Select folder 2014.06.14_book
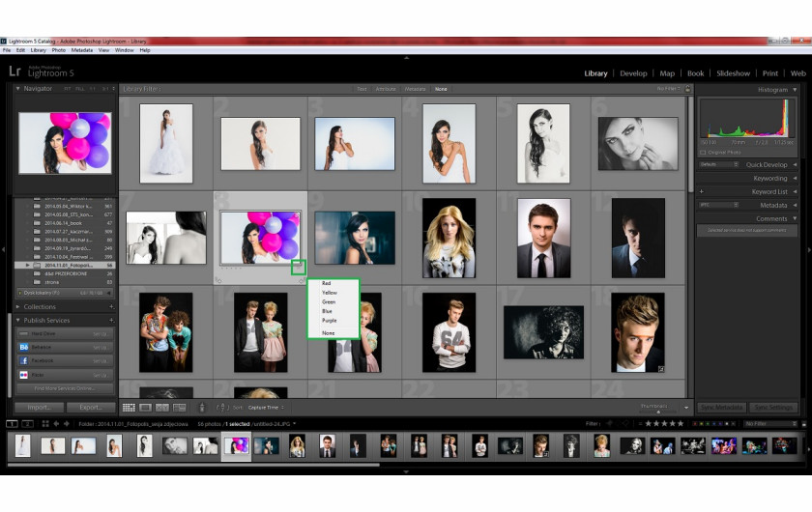Screen dimensions: 812x512 click(64, 223)
